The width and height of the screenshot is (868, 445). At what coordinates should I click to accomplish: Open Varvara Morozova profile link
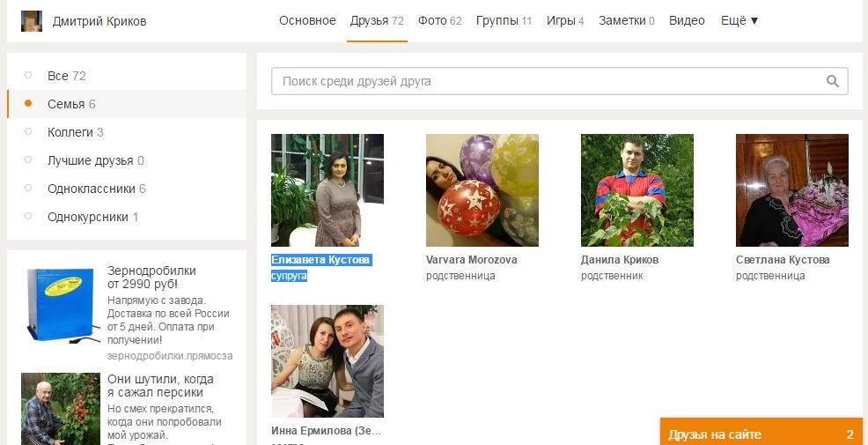tap(472, 260)
